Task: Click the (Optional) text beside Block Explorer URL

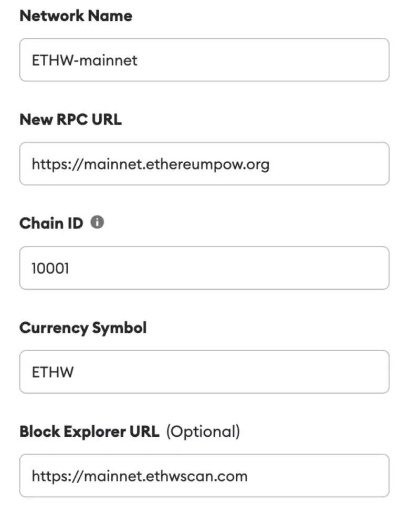Action: 203,432
